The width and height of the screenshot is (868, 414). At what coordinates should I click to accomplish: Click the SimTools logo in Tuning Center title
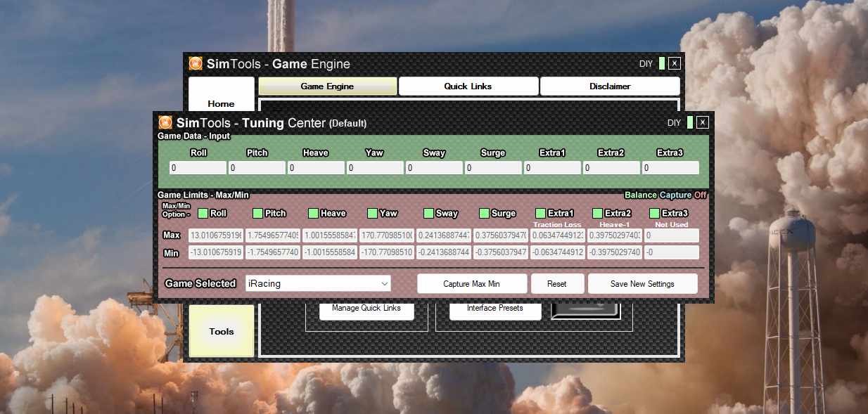click(165, 122)
